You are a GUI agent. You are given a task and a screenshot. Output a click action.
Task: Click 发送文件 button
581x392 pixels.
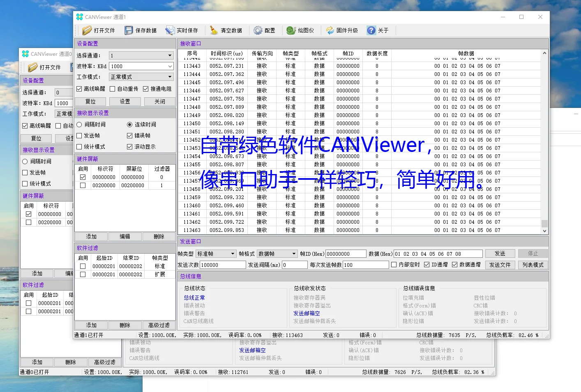pyautogui.click(x=500, y=265)
